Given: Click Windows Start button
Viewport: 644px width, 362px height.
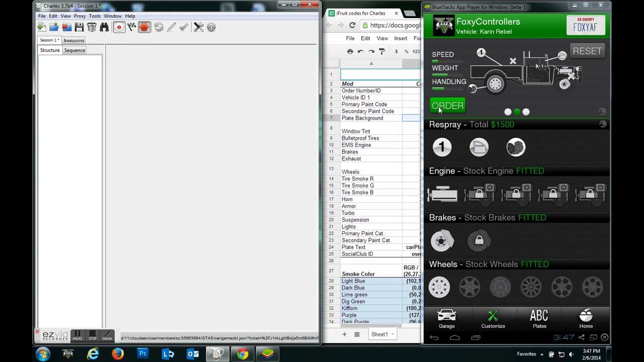Looking at the screenshot, I should pyautogui.click(x=43, y=354).
